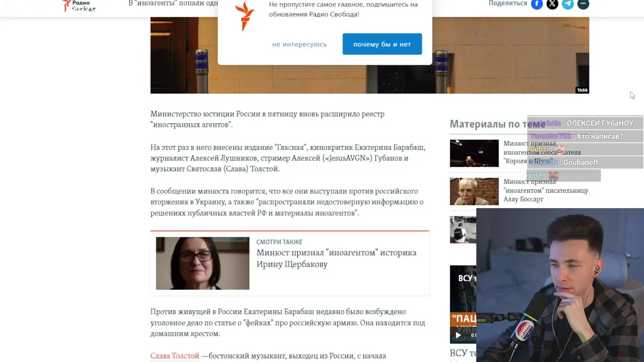The image size is (644, 362).
Task: Share article via Telegram icon
Action: tap(568, 4)
